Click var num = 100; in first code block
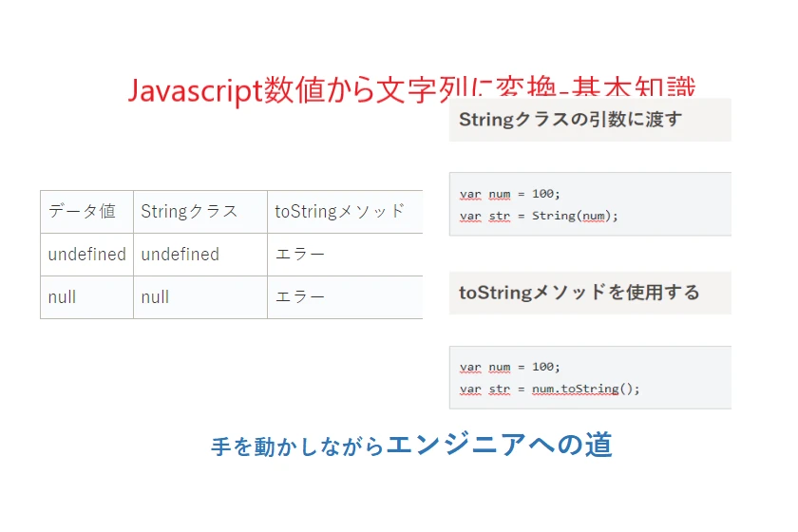 (x=509, y=194)
